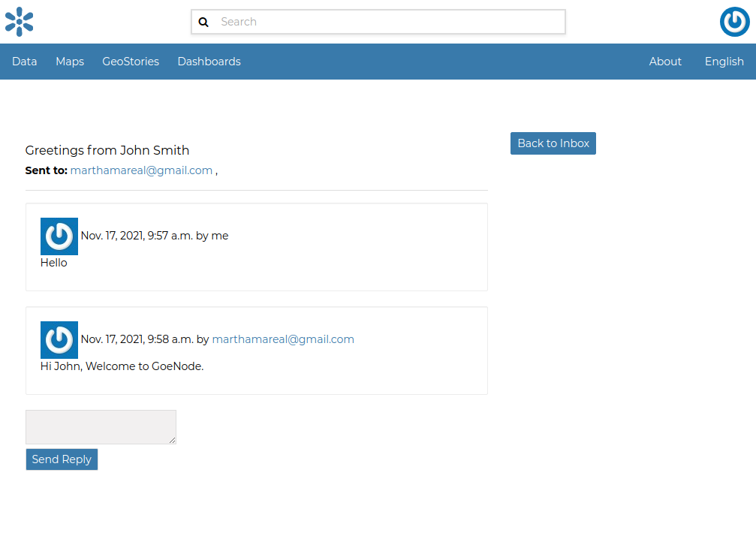Click the search magnifier icon

click(x=203, y=23)
